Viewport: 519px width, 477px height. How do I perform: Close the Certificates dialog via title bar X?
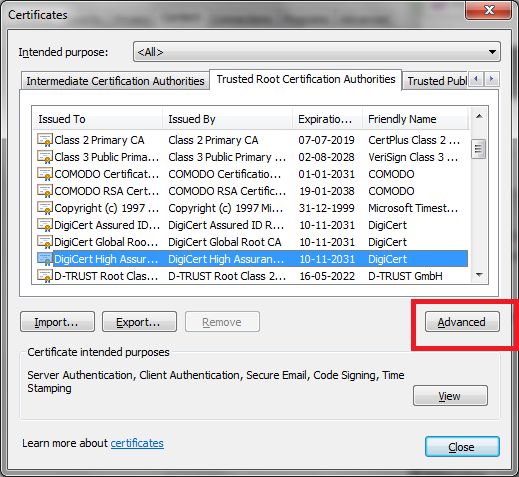coord(489,11)
